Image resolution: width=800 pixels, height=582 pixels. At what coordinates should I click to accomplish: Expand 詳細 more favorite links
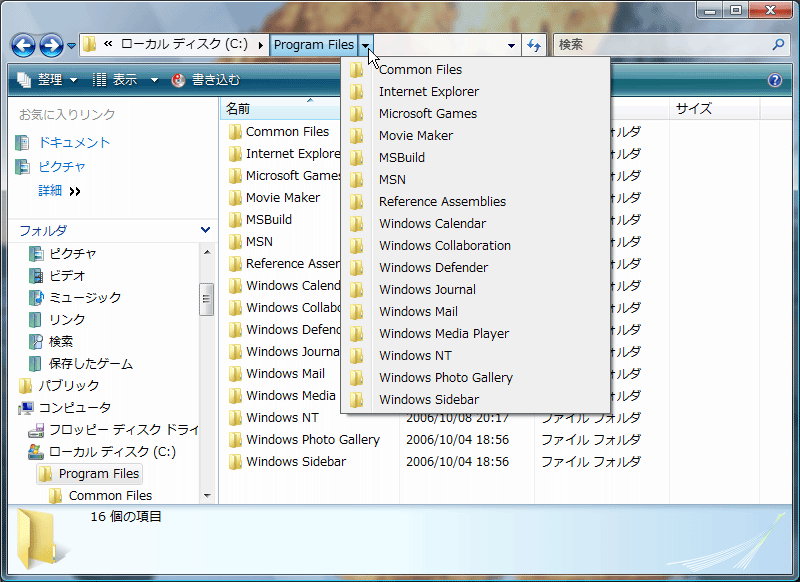[x=59, y=191]
